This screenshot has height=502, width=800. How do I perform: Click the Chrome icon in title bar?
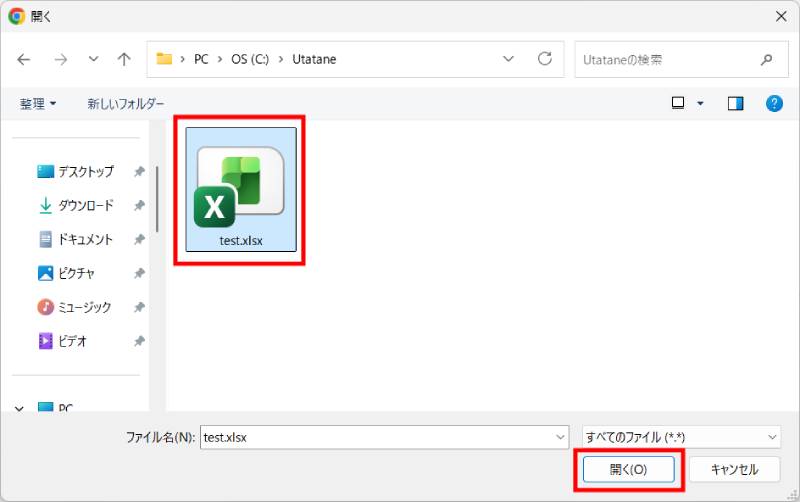[x=16, y=16]
